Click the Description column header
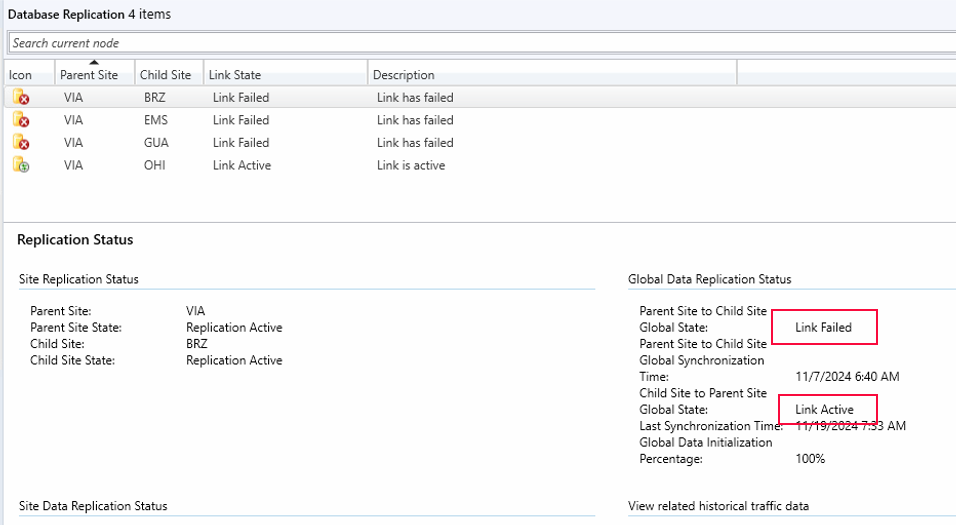 [405, 75]
